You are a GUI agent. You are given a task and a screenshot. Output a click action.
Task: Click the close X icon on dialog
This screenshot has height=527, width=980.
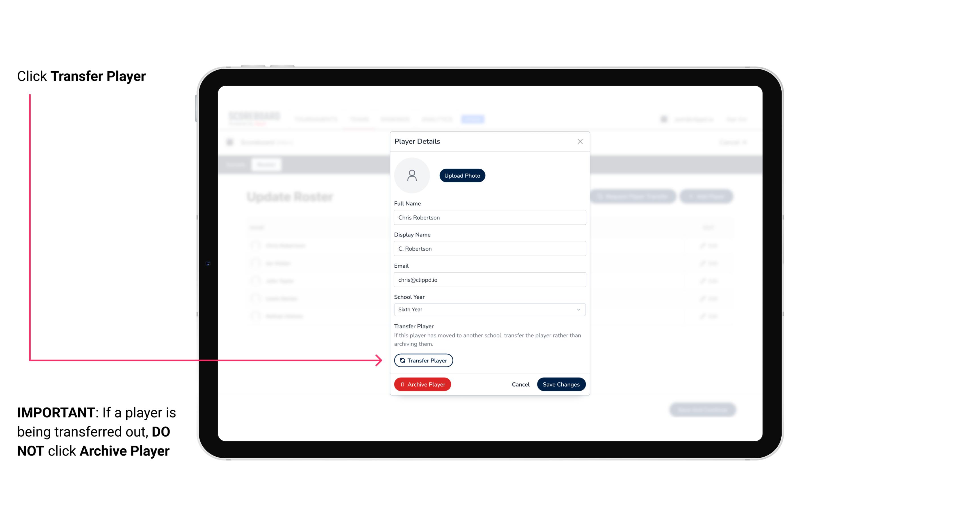tap(580, 142)
